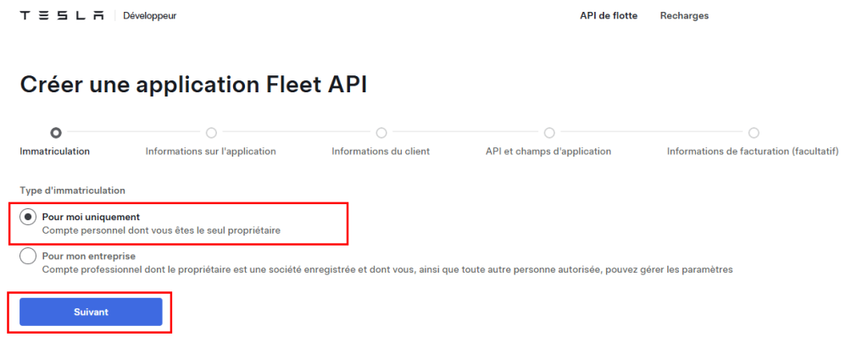The height and width of the screenshot is (337, 868).
Task: Go to the Recharges menu item
Action: pyautogui.click(x=684, y=16)
